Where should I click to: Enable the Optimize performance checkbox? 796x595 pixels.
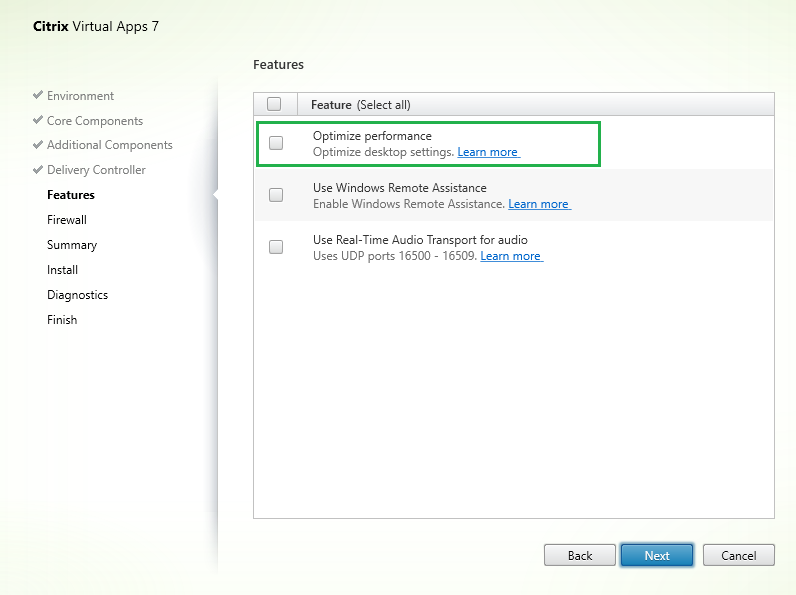point(276,143)
